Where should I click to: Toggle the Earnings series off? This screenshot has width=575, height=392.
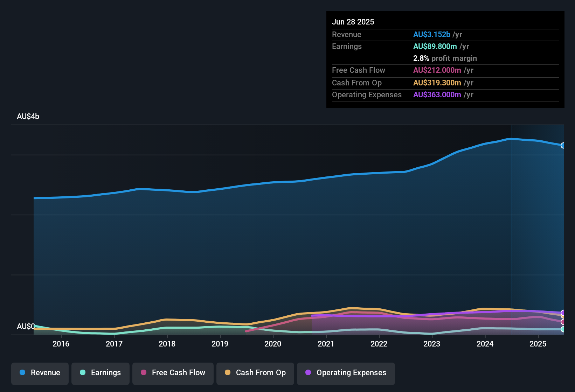coord(101,373)
